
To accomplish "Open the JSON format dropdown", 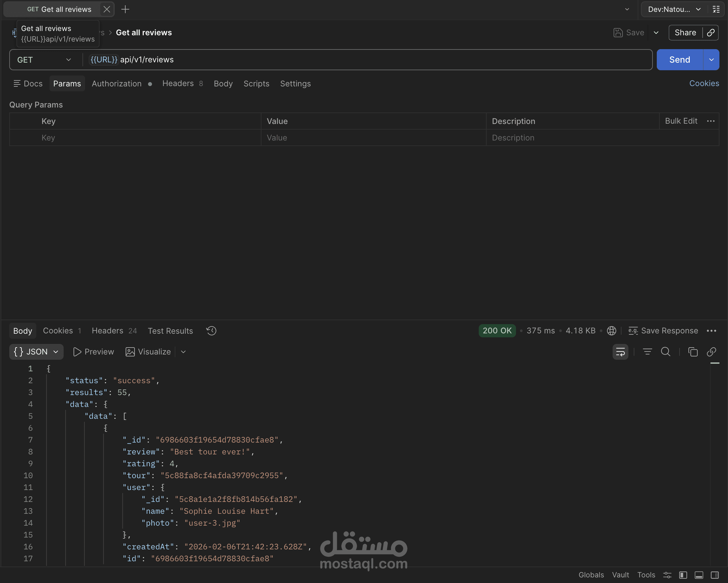I will (x=36, y=352).
